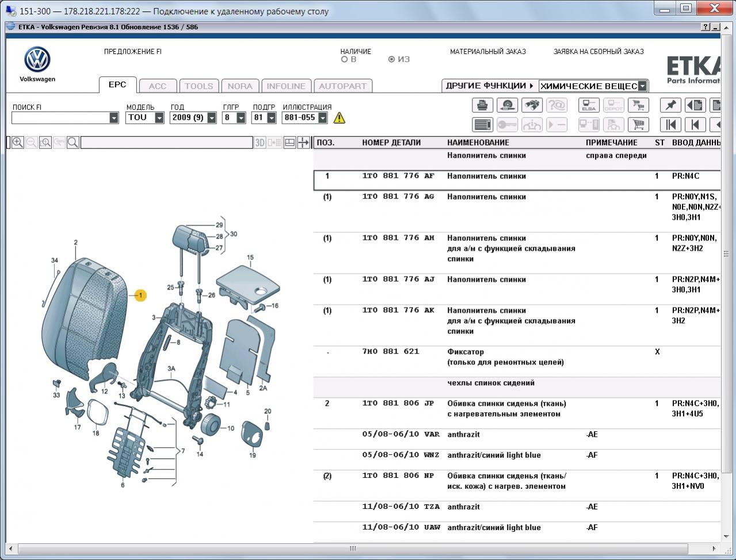
Task: Open the ELSA link icon
Action: pyautogui.click(x=589, y=105)
